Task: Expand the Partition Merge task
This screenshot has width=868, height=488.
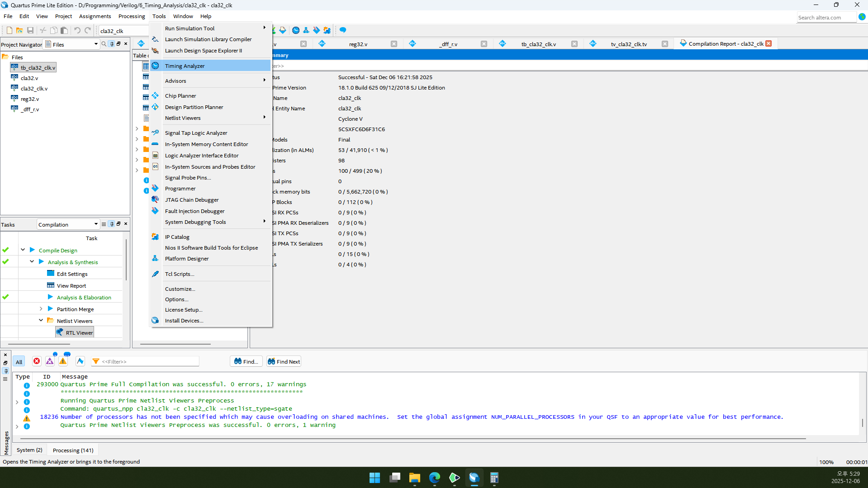Action: point(41,309)
